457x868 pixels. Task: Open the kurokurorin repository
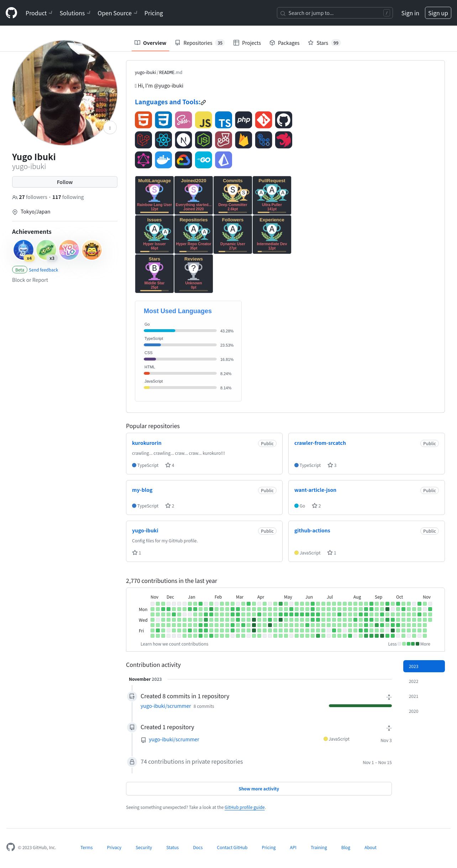(147, 443)
